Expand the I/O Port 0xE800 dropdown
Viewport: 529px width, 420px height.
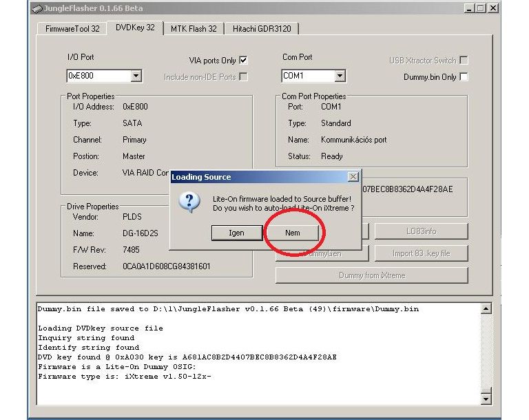click(136, 76)
